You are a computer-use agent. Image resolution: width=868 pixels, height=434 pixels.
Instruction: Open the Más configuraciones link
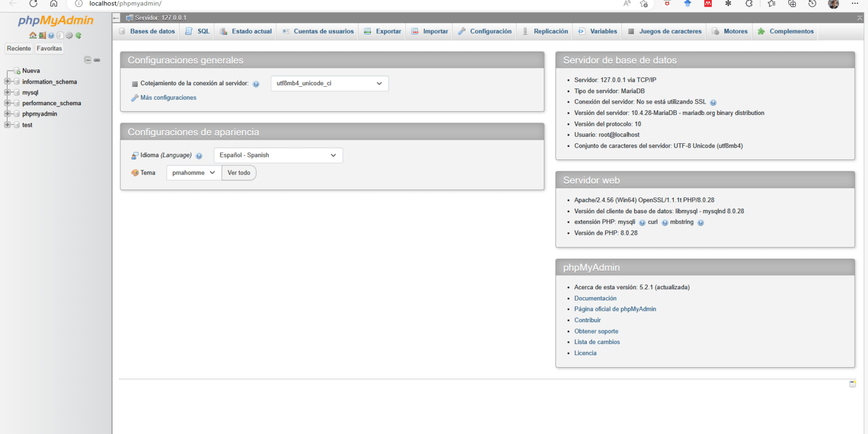[168, 98]
